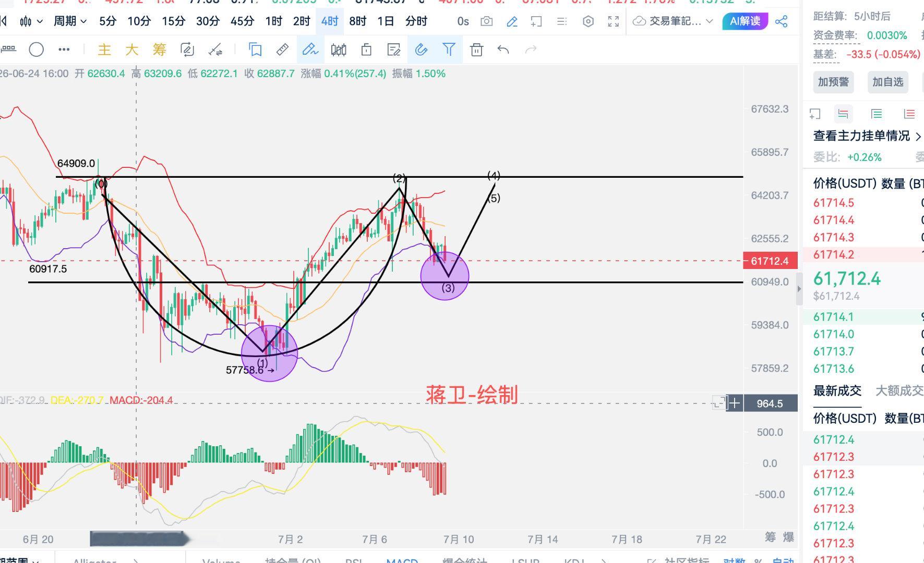
Task: Open the hexagon chart settings icon
Action: coord(588,21)
